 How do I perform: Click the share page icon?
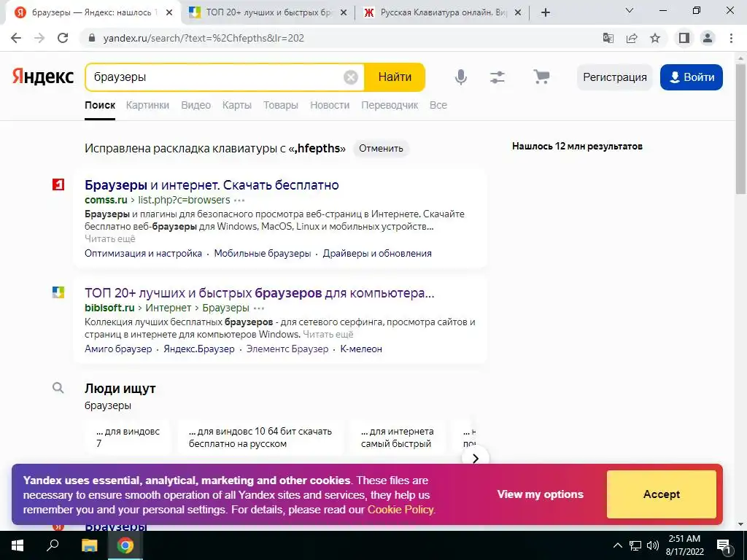632,38
